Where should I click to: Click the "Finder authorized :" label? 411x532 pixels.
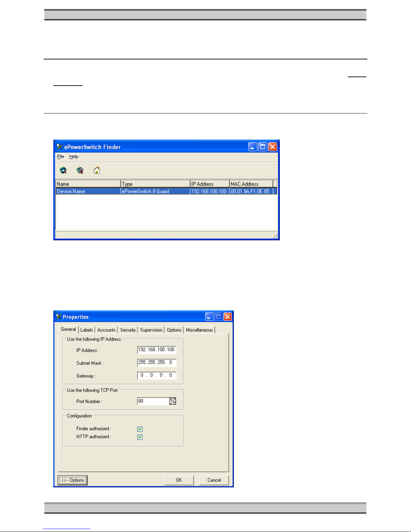(94, 428)
